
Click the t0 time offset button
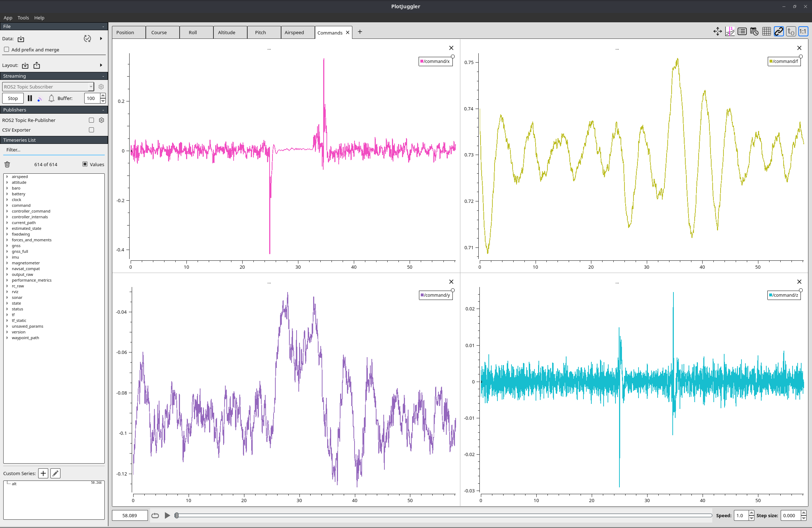pos(791,32)
